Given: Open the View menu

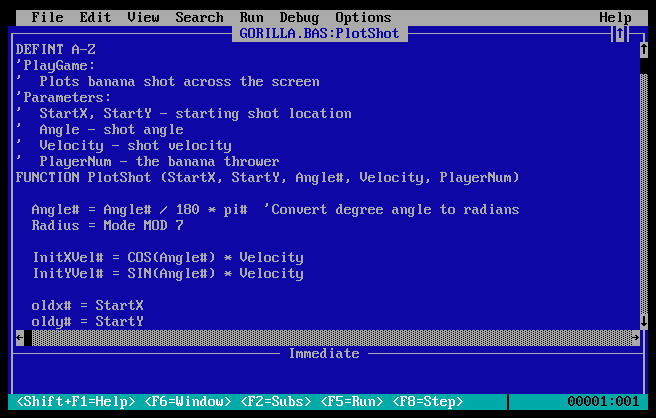Looking at the screenshot, I should click(x=143, y=18).
